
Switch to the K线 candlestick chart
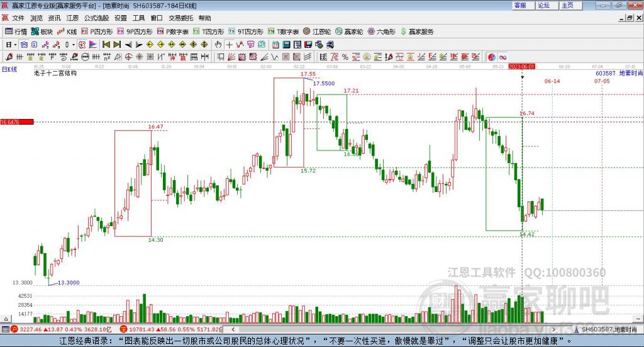pyautogui.click(x=67, y=31)
